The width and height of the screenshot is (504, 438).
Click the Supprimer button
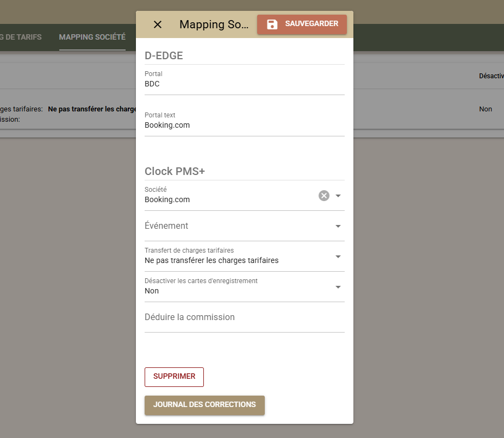174,377
